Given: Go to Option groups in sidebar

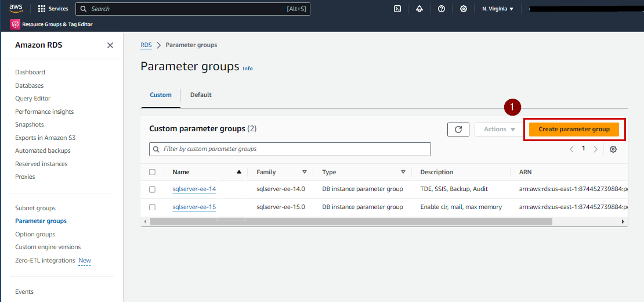Looking at the screenshot, I should 35,234.
